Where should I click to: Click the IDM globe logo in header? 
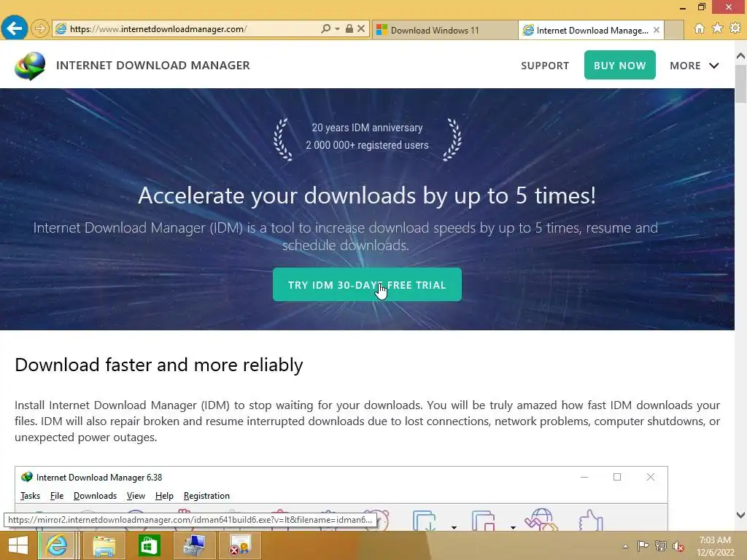tap(30, 66)
